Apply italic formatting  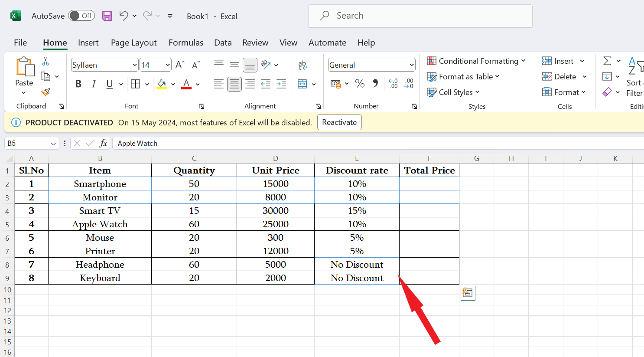[x=94, y=84]
